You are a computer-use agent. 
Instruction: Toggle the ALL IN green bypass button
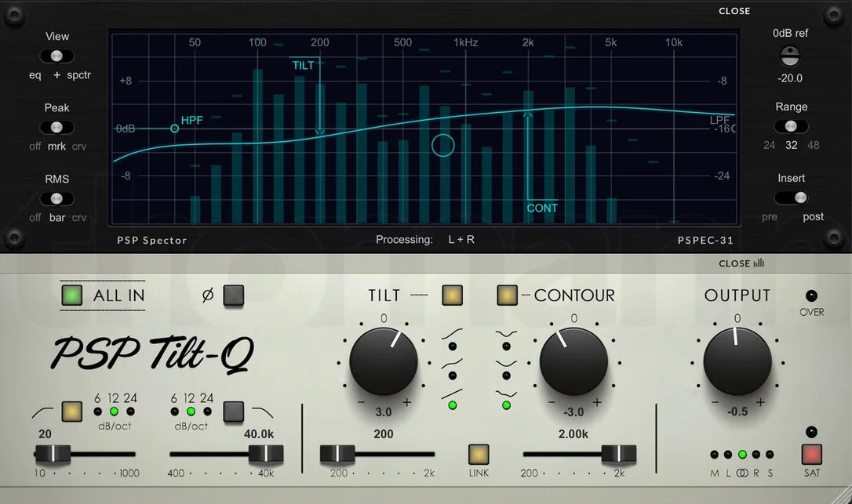coord(71,296)
